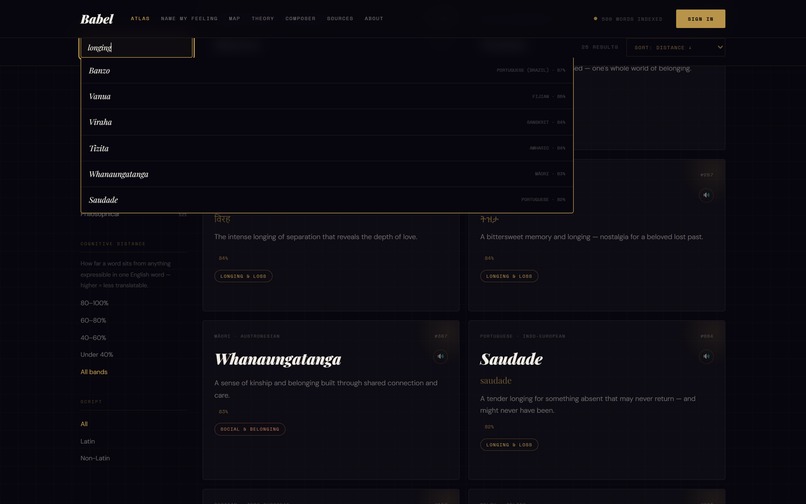
Task: Choose the Viraha suggestion
Action: coord(327,122)
